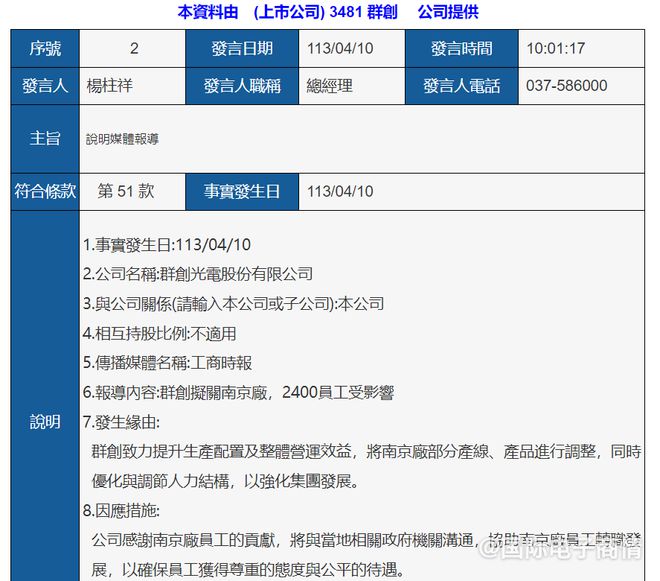Click the spokesperson name 楊柱祥
This screenshot has width=660, height=581.
pyautogui.click(x=109, y=86)
